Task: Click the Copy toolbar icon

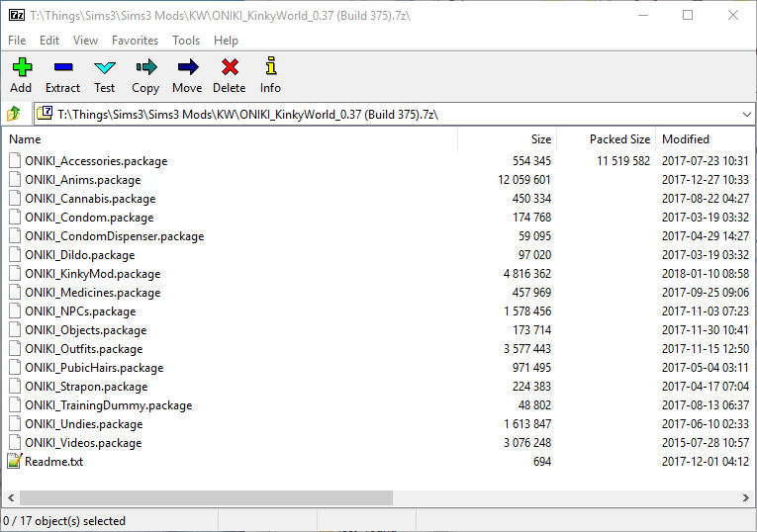Action: (145, 67)
